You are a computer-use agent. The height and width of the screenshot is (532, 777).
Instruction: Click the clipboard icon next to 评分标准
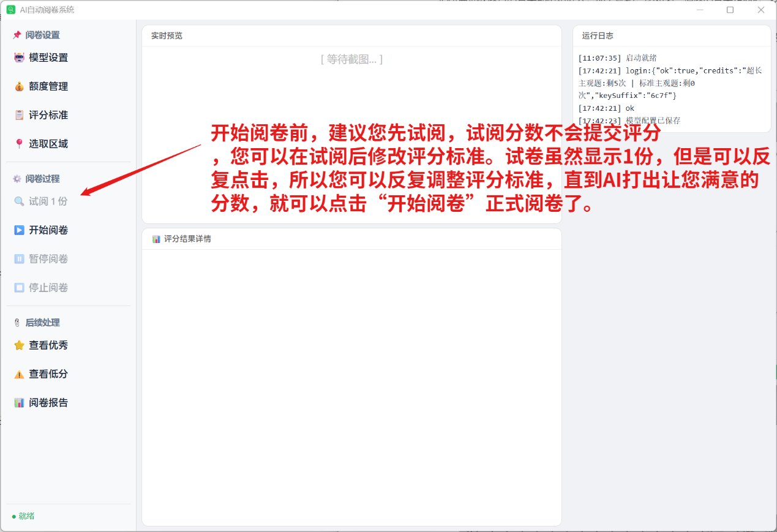point(19,115)
